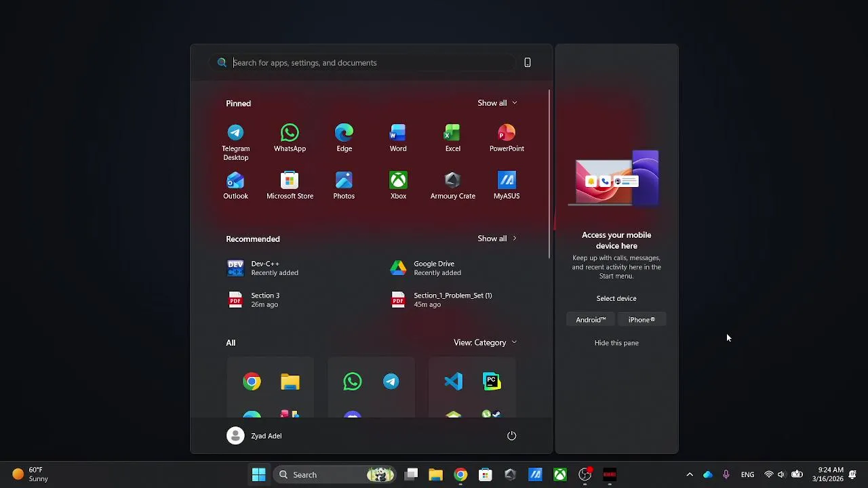Launch PowerPoint from the pinned apps
The image size is (868, 488).
(507, 138)
